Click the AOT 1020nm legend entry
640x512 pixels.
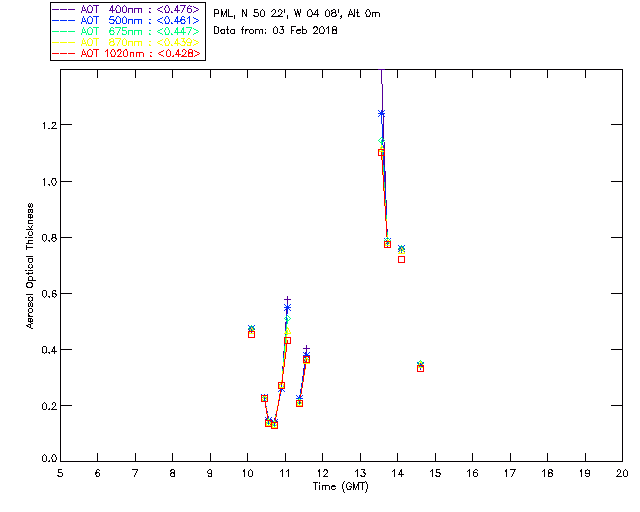click(127, 53)
